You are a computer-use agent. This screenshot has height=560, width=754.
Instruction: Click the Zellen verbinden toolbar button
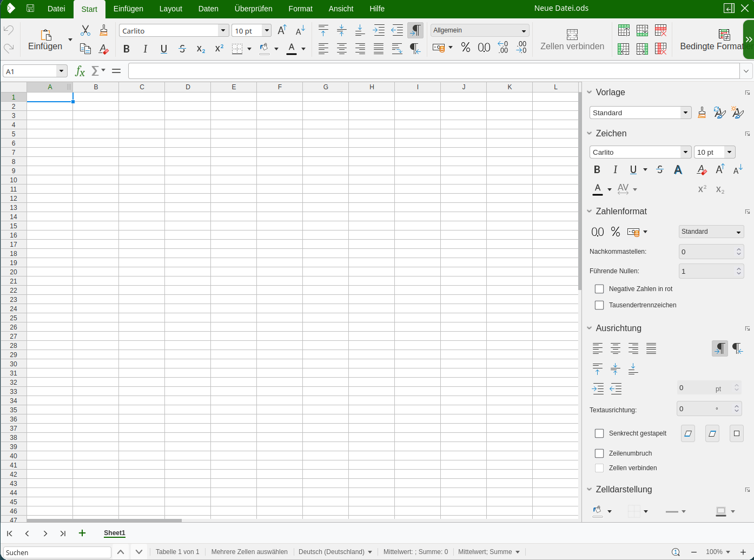pyautogui.click(x=572, y=40)
